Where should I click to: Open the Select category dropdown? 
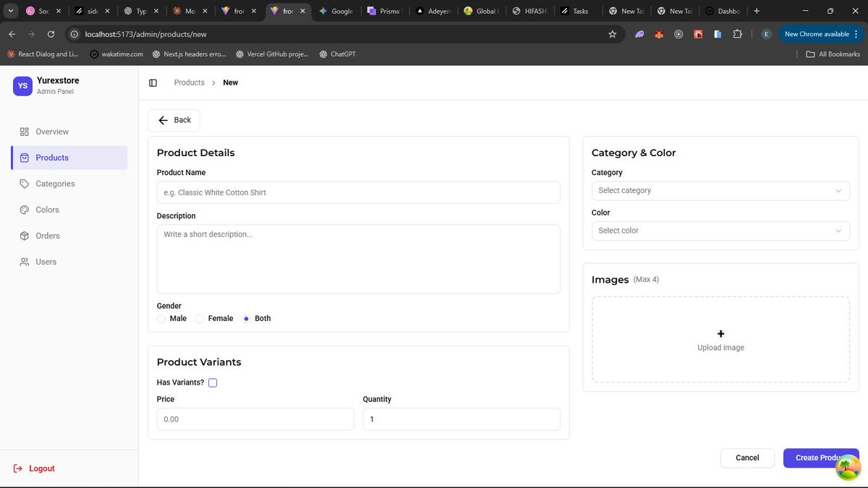[720, 190]
